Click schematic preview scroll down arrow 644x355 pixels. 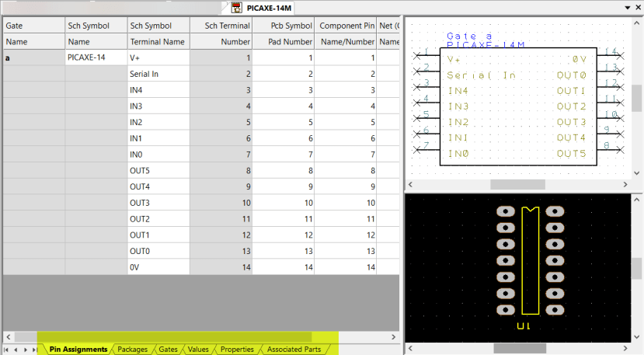[x=636, y=173]
